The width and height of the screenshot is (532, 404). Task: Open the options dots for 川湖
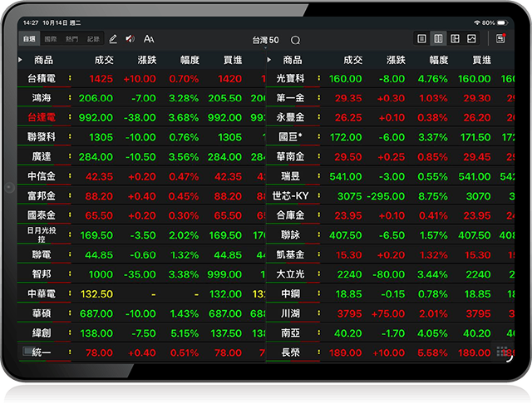319,313
